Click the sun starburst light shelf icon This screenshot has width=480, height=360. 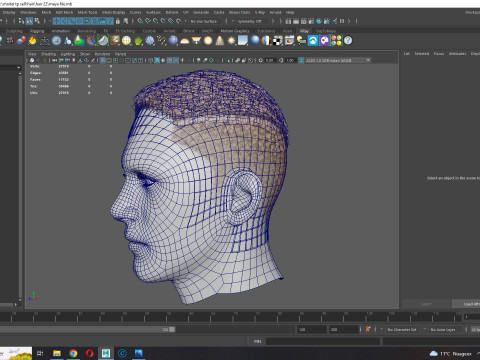(x=231, y=41)
